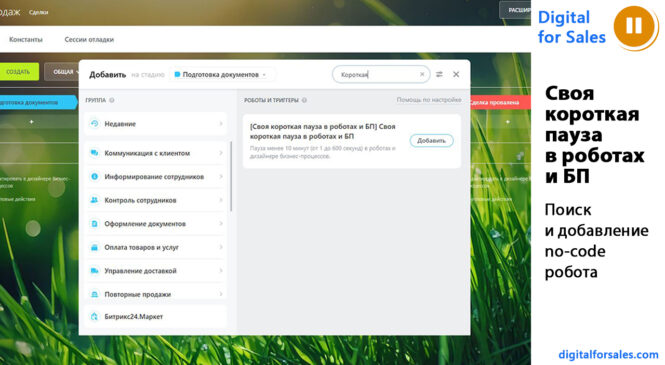
Task: Clear the search field text
Action: tap(422, 75)
